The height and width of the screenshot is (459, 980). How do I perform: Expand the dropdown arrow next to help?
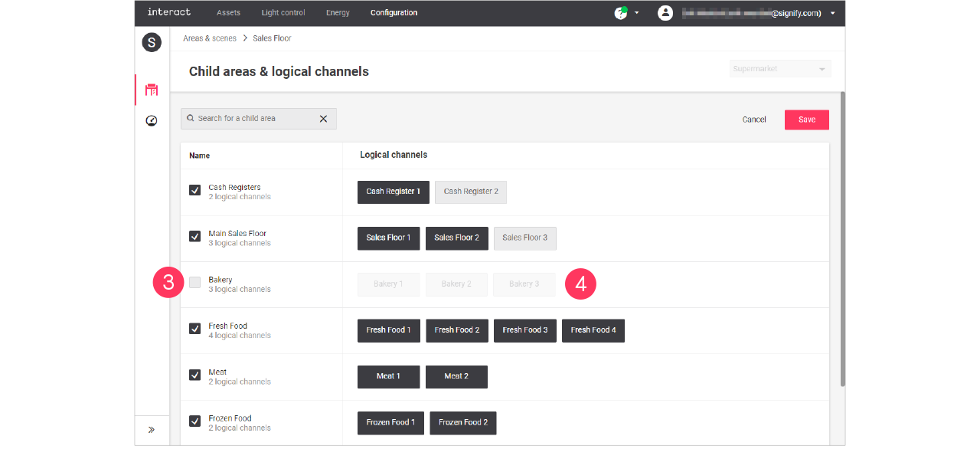click(x=636, y=13)
